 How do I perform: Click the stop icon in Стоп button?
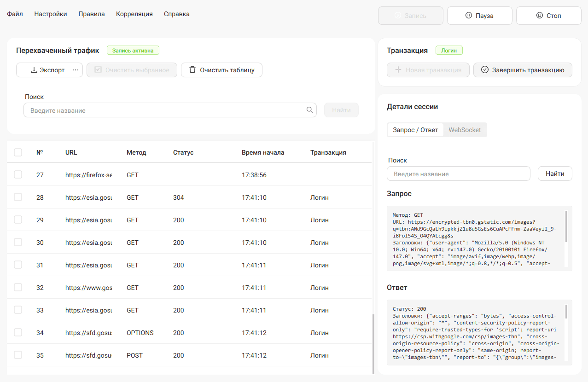tap(540, 16)
